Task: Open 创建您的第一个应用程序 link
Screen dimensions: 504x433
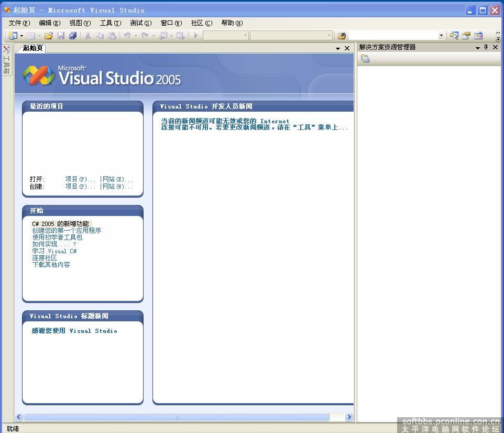Action: coord(67,231)
